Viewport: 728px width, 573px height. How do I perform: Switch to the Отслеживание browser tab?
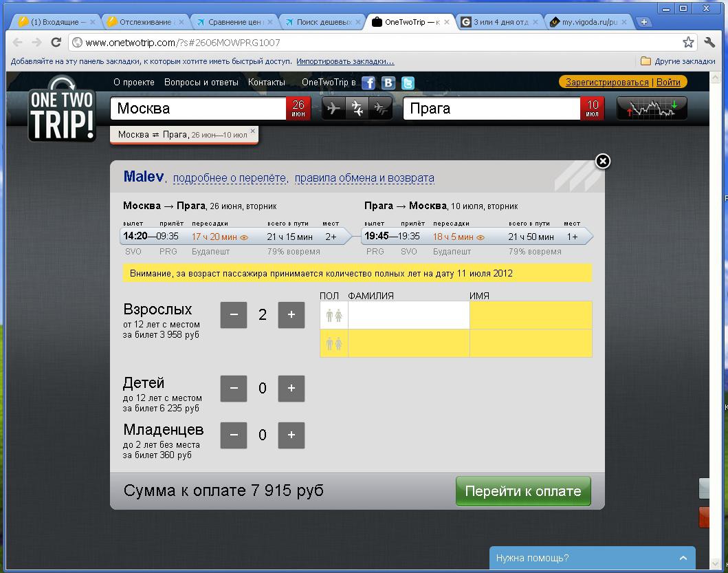pos(145,22)
